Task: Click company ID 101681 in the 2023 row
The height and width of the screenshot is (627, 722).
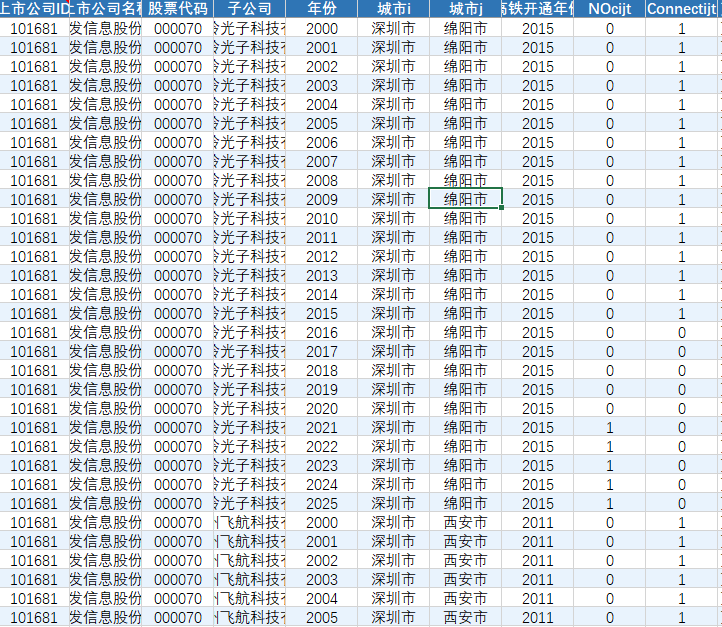Action: click(x=34, y=465)
